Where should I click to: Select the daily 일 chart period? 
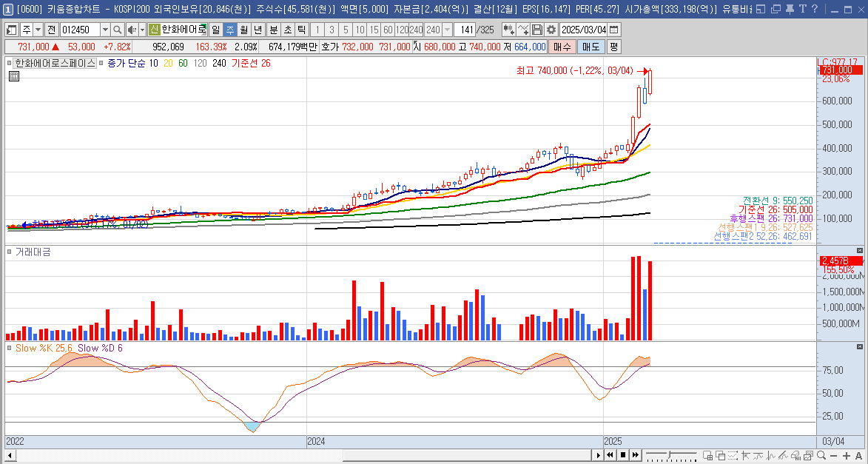pyautogui.click(x=215, y=30)
